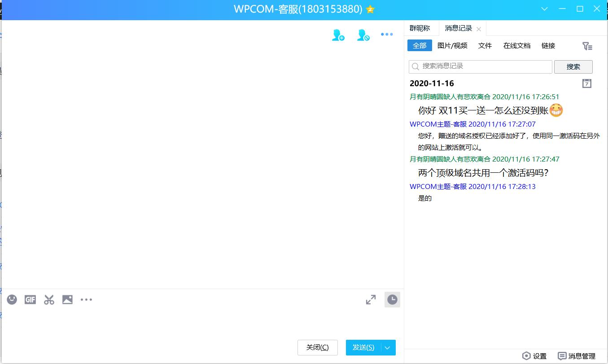608x364 pixels.
Task: Filter records by 链接
Action: coord(548,45)
